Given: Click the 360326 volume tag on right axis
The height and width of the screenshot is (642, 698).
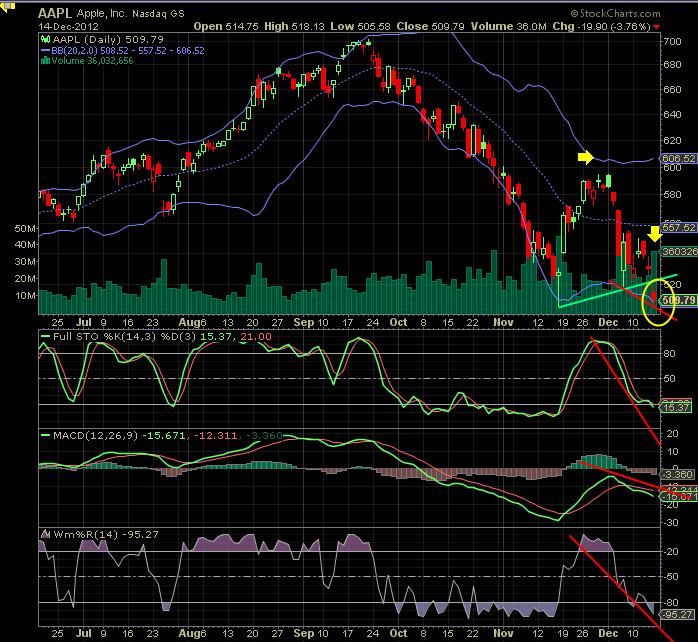Looking at the screenshot, I should [x=679, y=252].
